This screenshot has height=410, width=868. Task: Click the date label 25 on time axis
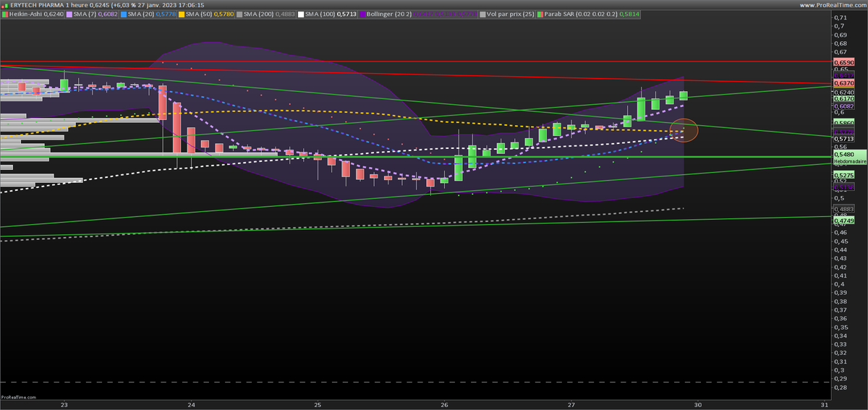tap(318, 404)
